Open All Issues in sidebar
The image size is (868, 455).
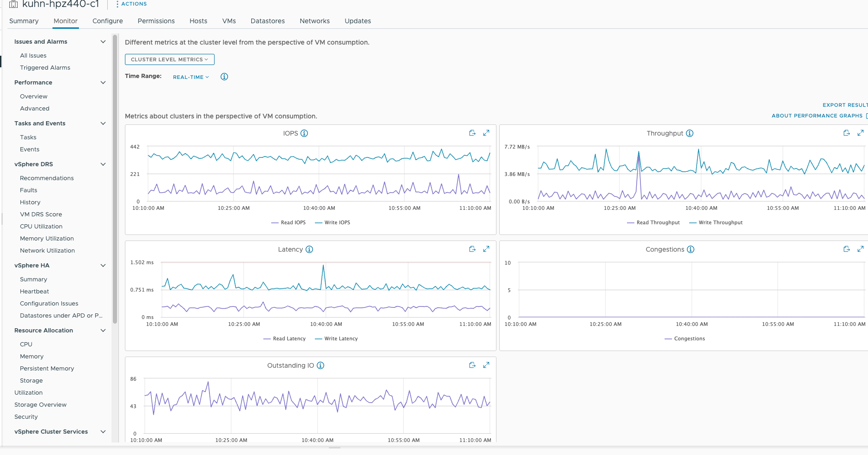point(33,56)
